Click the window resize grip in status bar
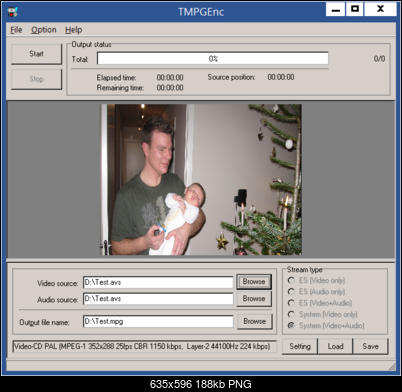This screenshot has height=392, width=402. pyautogui.click(x=392, y=367)
